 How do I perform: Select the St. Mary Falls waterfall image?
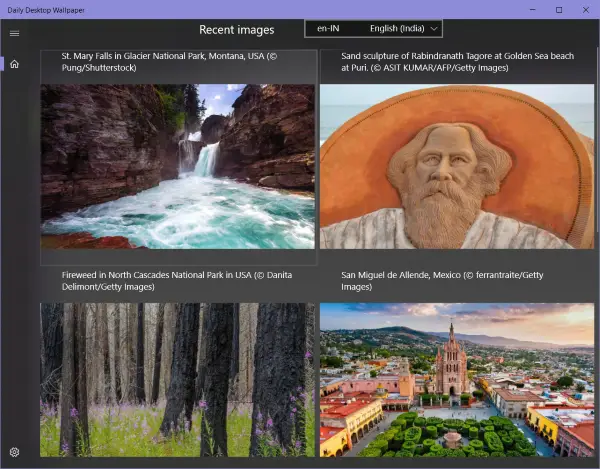[x=178, y=166]
